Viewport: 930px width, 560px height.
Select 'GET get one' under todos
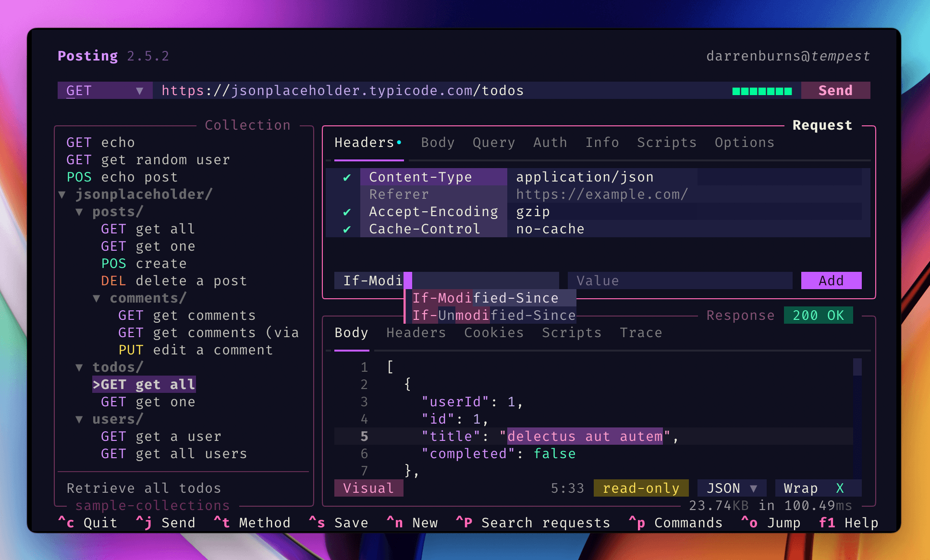147,402
